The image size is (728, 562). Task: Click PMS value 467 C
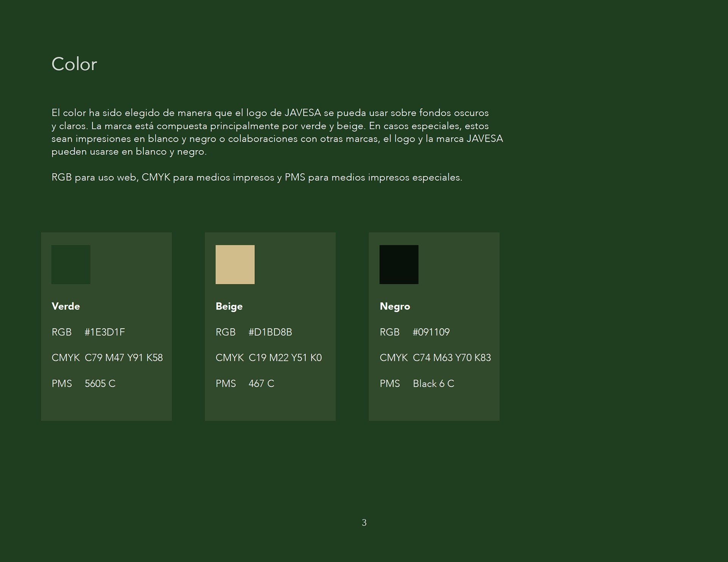click(261, 383)
